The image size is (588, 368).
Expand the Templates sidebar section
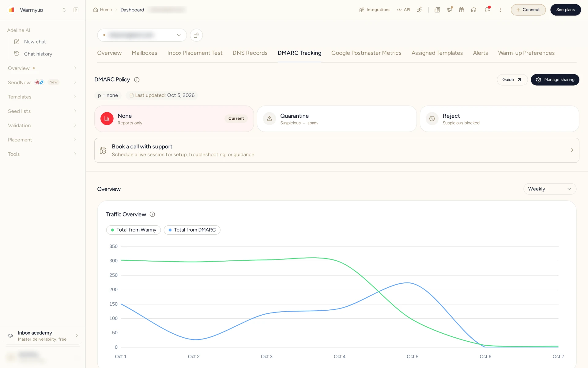(42, 97)
